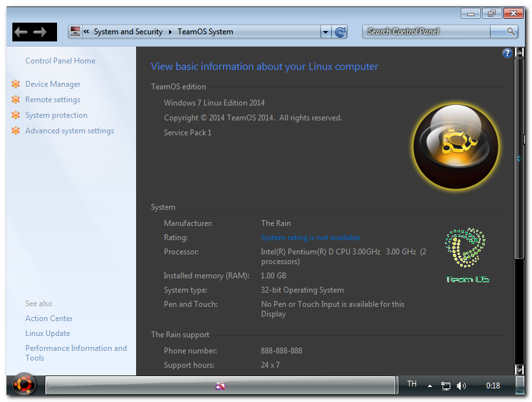Screen dimensions: 532x402
Task: Click System rating is not available link
Action: [x=310, y=238]
